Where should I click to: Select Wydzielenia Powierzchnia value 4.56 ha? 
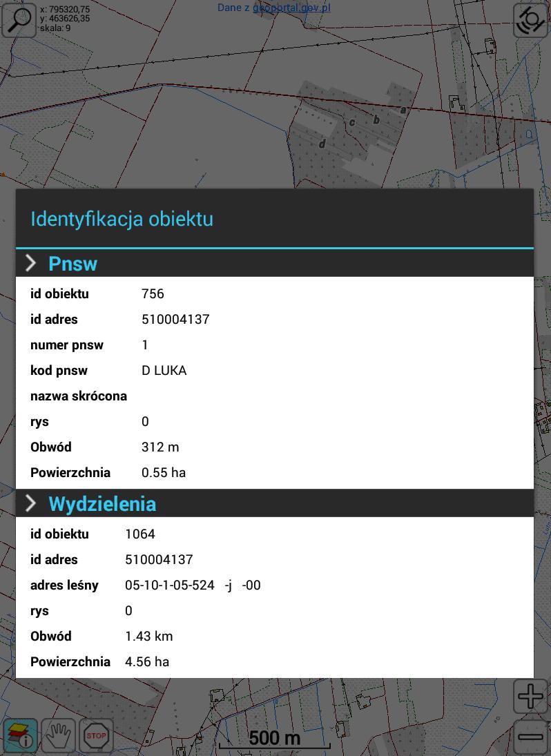(147, 661)
